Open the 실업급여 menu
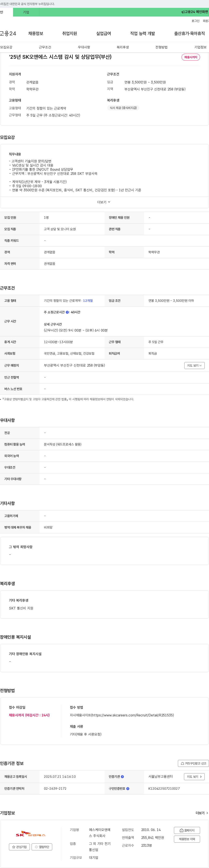 tap(104, 33)
